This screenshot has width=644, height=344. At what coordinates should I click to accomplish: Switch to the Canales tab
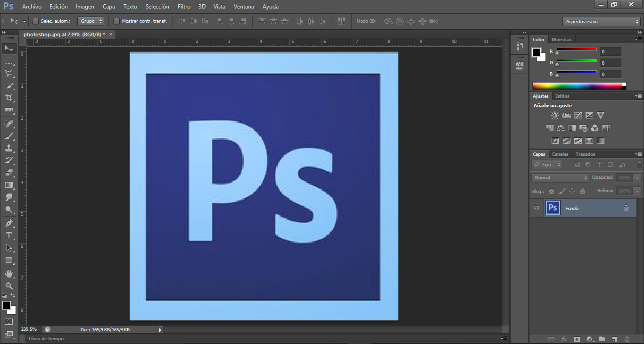(x=560, y=154)
